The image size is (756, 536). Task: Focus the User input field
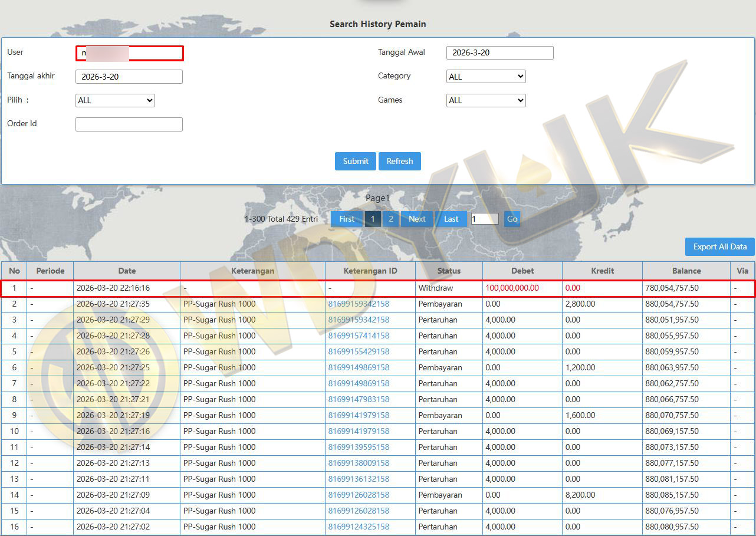coord(129,53)
